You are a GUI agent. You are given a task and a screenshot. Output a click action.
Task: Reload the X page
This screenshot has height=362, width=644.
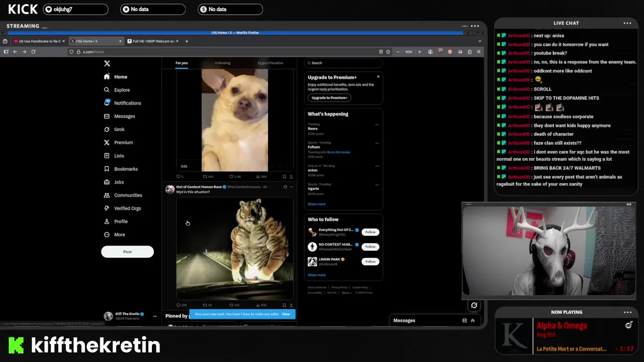[x=33, y=52]
